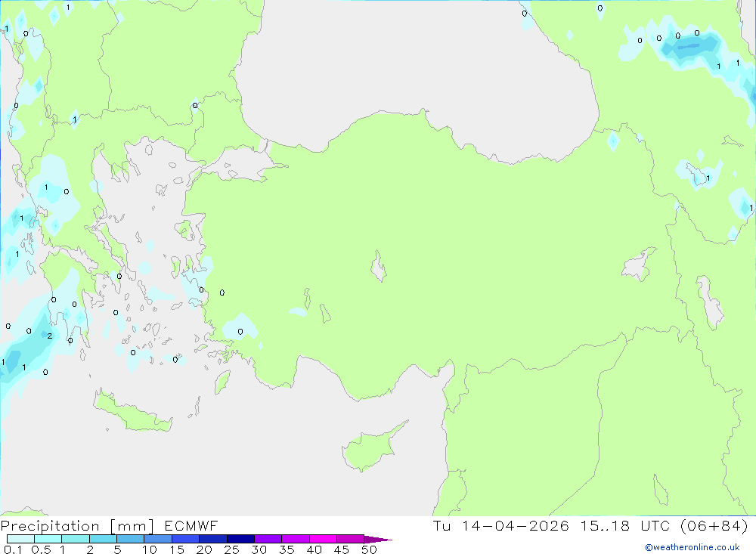Click the '15..18 UTC' time range text
This screenshot has width=756, height=554.
(625, 525)
